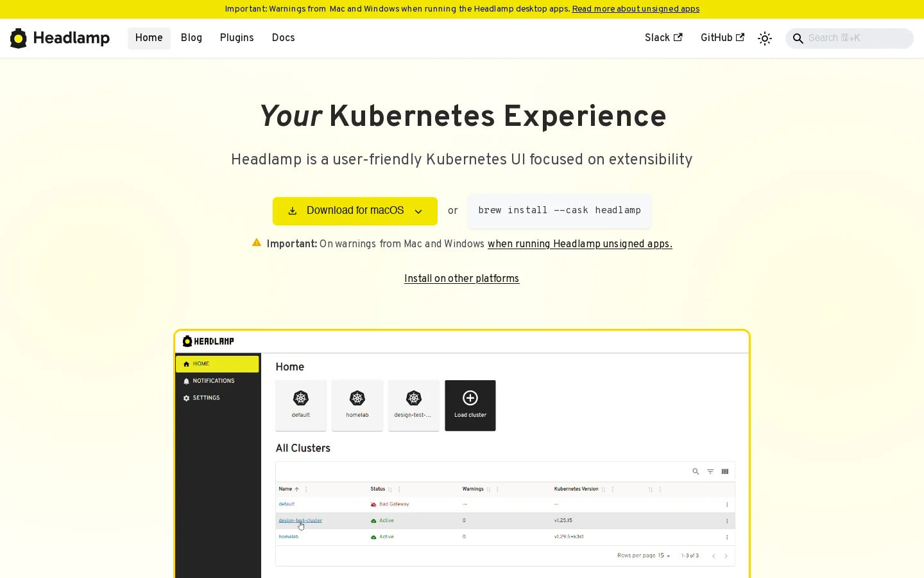Image resolution: width=924 pixels, height=578 pixels.
Task: Click the 'All Clusters' heading
Action: [303, 448]
